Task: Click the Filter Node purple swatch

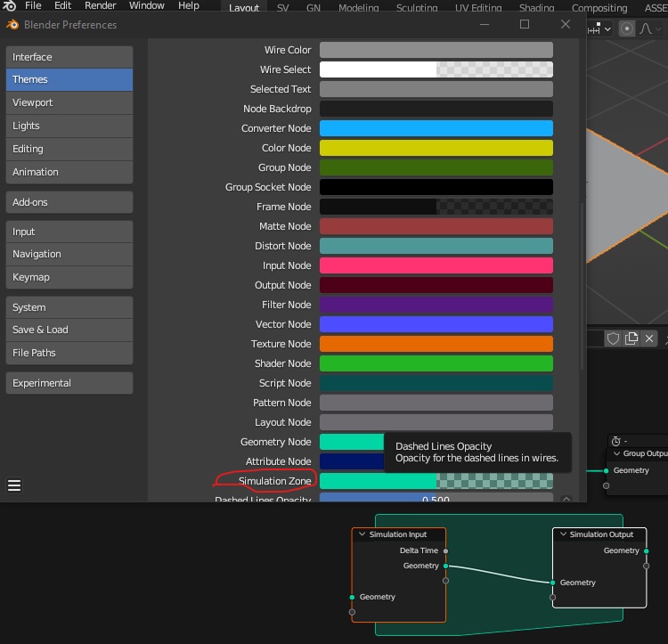Action: (436, 305)
